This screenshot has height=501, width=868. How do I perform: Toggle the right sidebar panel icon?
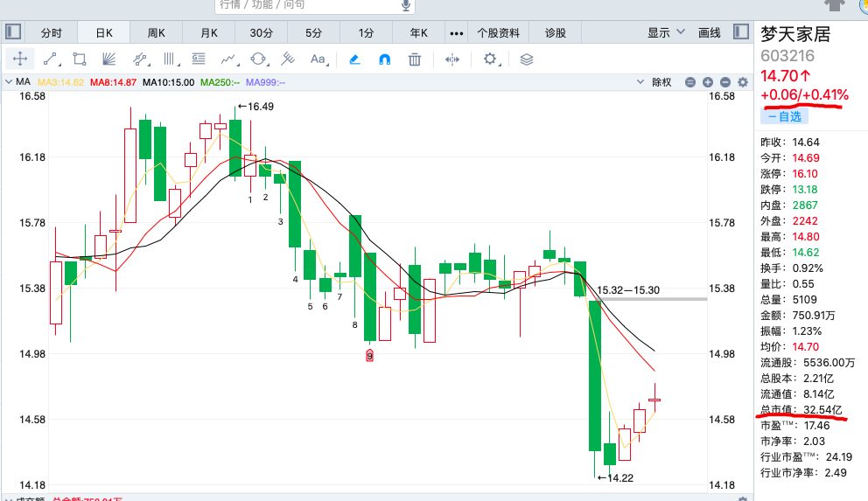[x=741, y=32]
